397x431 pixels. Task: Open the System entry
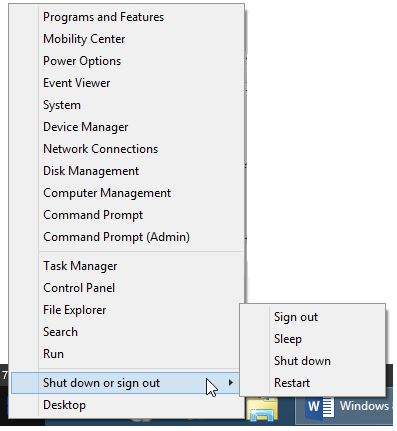point(62,105)
